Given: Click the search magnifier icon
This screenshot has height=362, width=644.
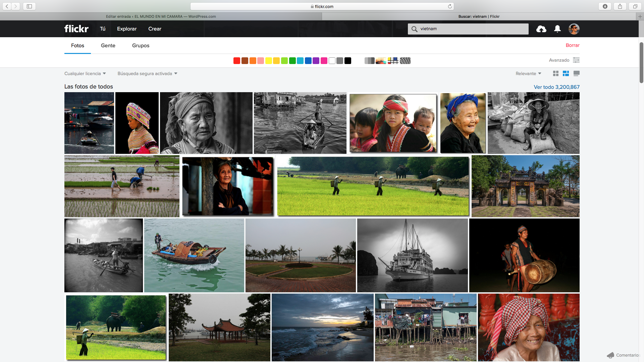Looking at the screenshot, I should coord(415,29).
